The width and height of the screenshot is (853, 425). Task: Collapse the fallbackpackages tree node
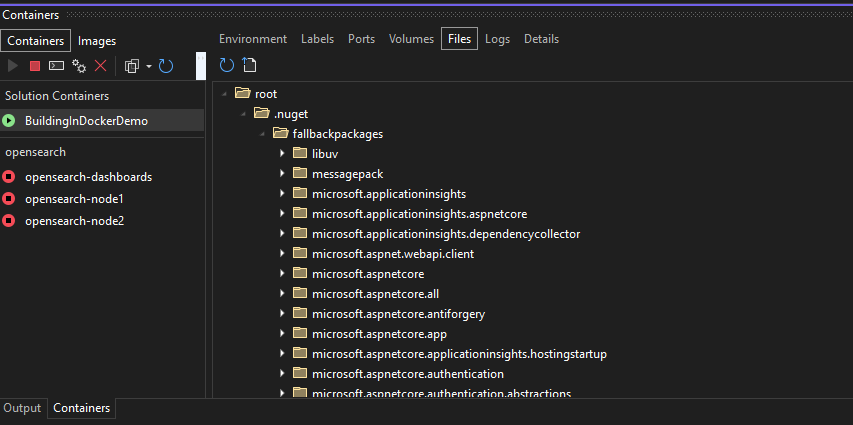tap(262, 134)
